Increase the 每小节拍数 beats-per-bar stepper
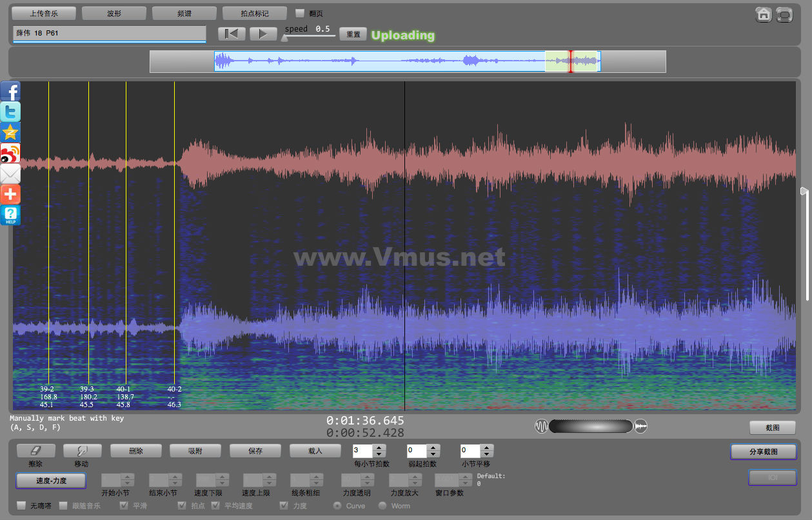Screen dimensions: 812x520 (x=379, y=448)
